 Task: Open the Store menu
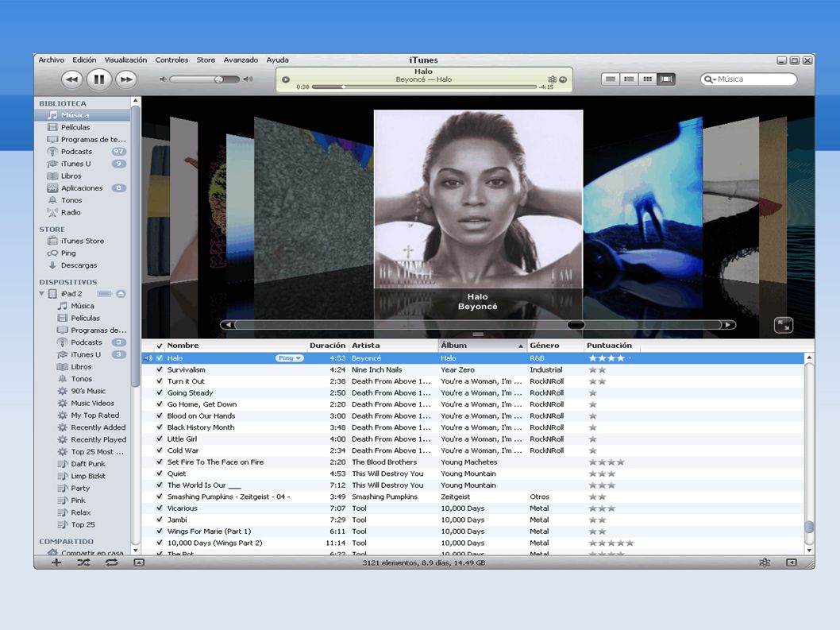[206, 60]
